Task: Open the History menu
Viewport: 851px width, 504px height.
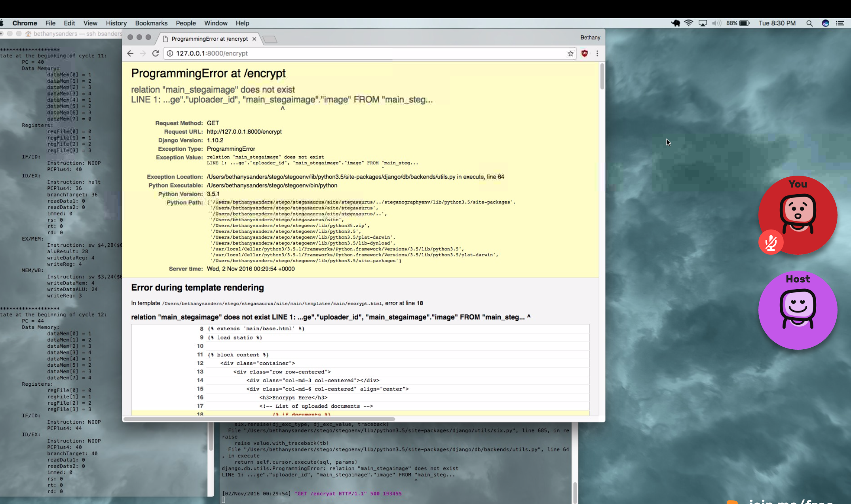Action: 116,23
